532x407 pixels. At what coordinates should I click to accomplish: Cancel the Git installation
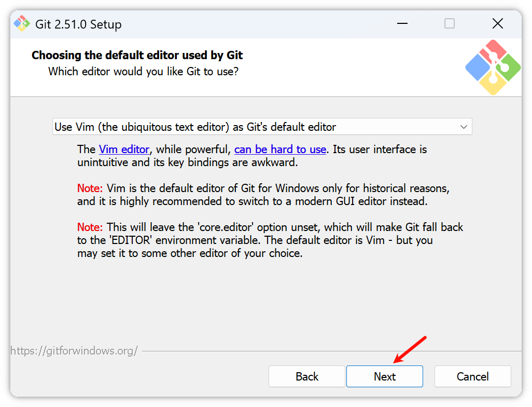pyautogui.click(x=472, y=376)
